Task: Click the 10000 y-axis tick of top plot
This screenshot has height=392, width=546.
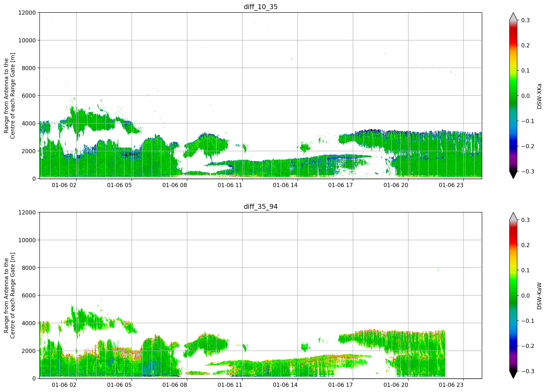Action: click(x=27, y=40)
